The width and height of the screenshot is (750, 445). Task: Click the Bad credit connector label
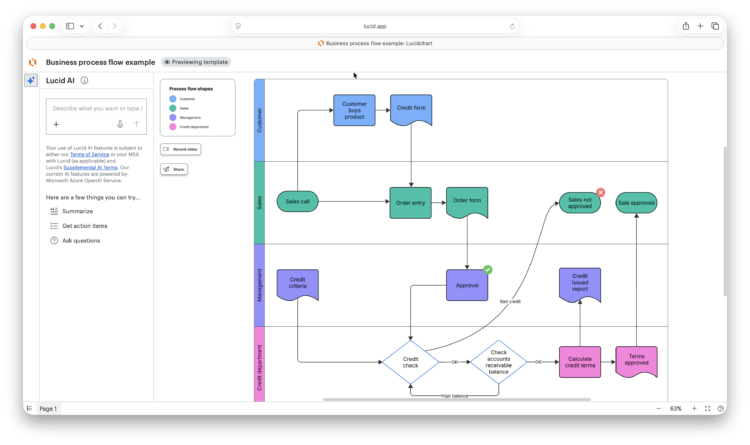pyautogui.click(x=510, y=301)
